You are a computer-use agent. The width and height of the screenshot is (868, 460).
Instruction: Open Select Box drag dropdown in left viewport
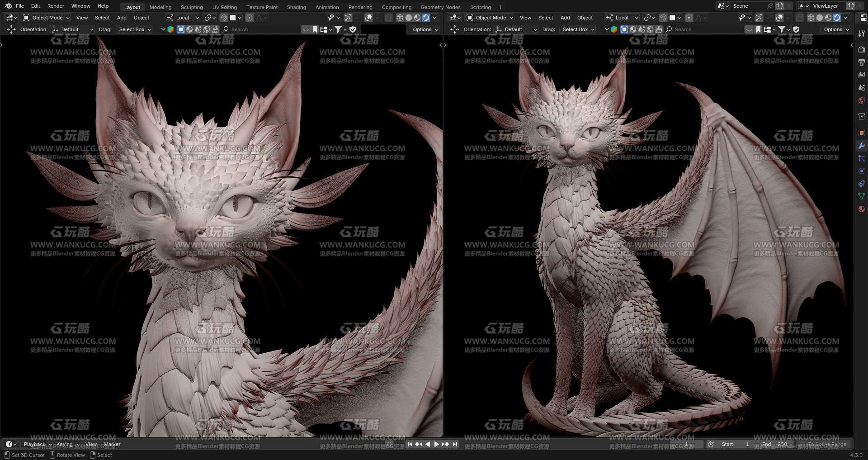tap(134, 29)
